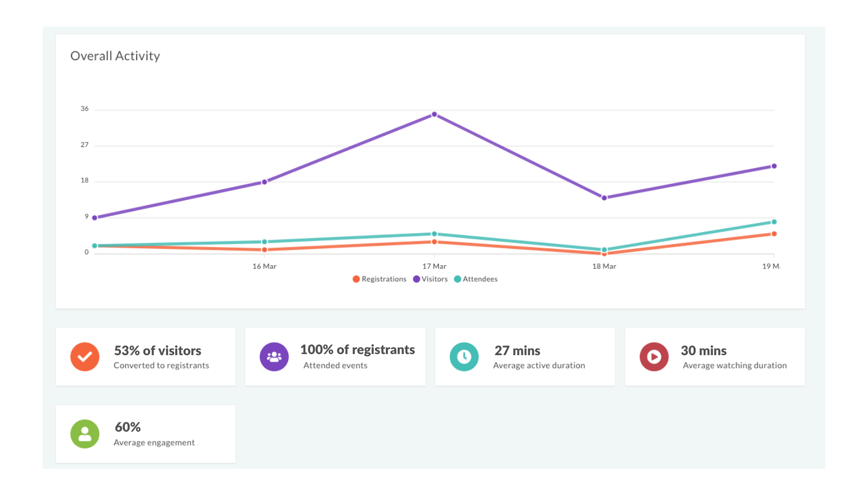This screenshot has width=868, height=488.
Task: Click the green person engagement icon
Action: click(84, 434)
